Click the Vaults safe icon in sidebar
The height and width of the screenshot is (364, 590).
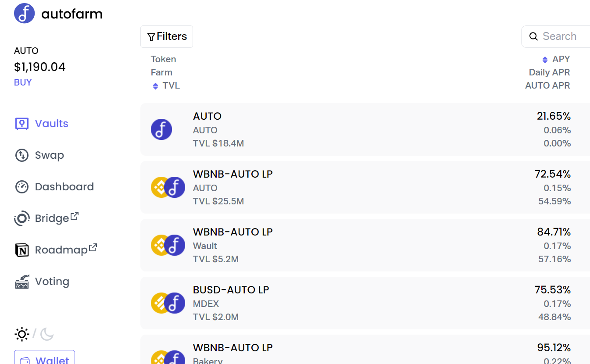coord(22,124)
